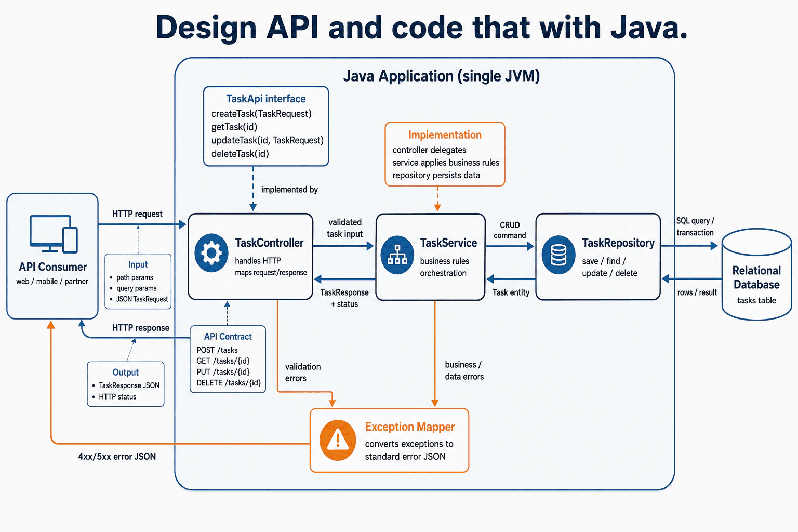Click the 'TaskApi interface' heading
The height and width of the screenshot is (532, 798).
(x=266, y=99)
